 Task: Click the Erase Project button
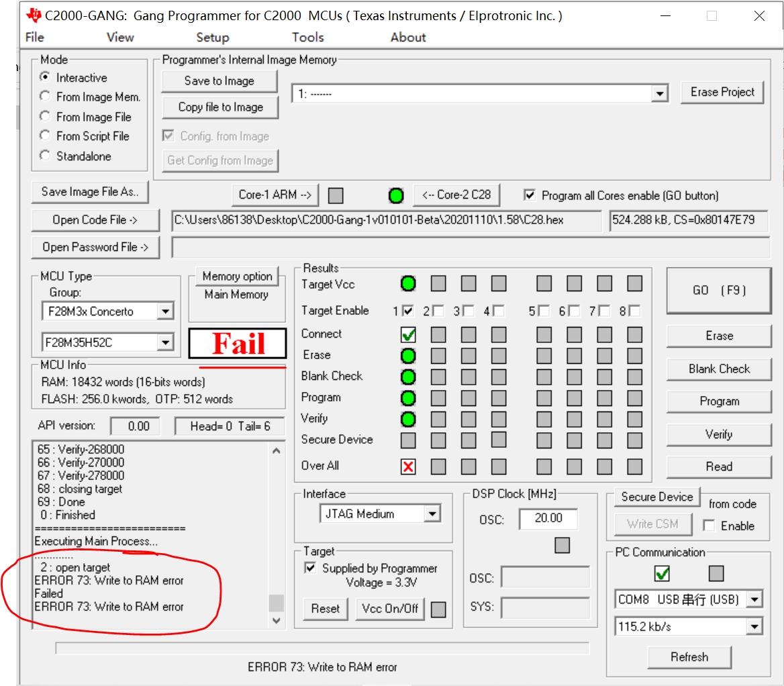[x=722, y=92]
